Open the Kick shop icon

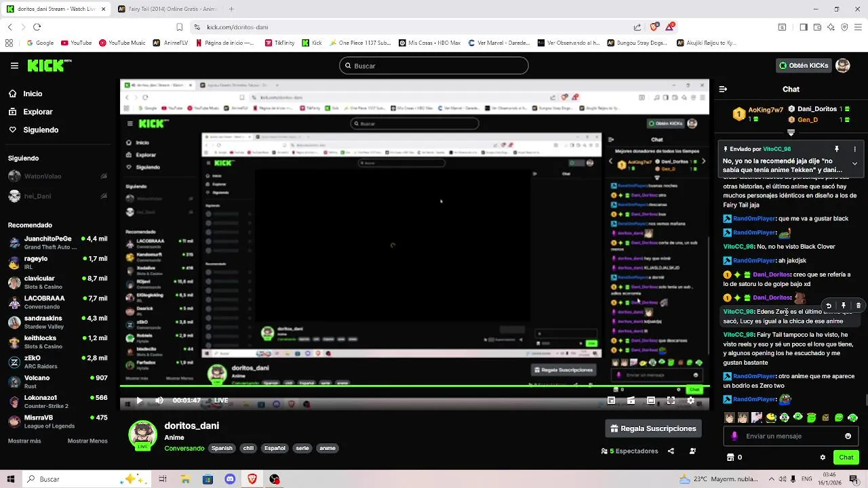pos(730,457)
